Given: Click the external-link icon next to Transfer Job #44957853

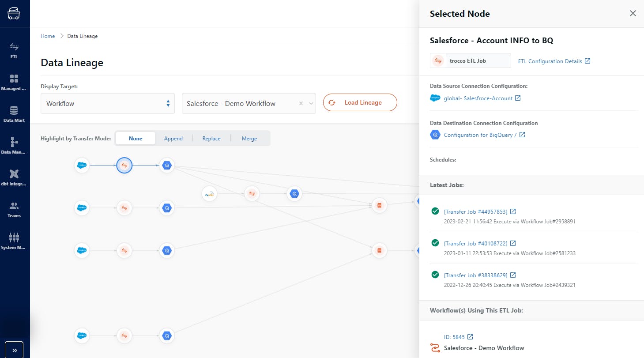Looking at the screenshot, I should (513, 211).
